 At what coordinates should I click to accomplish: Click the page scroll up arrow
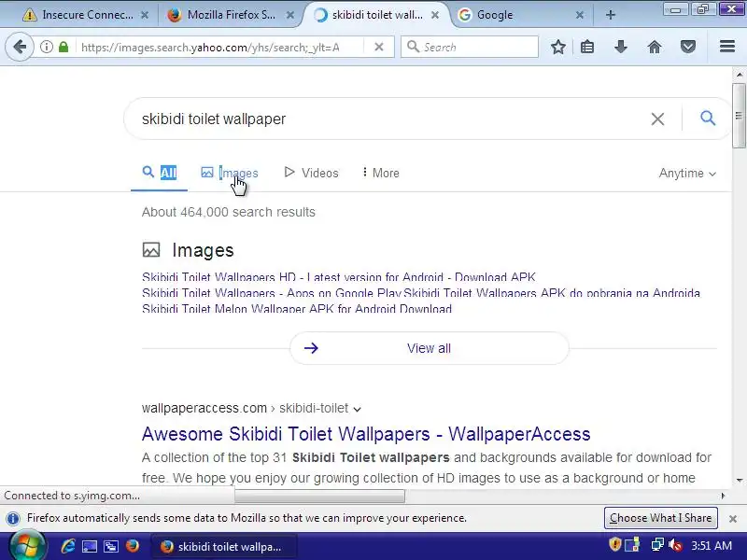click(x=739, y=75)
